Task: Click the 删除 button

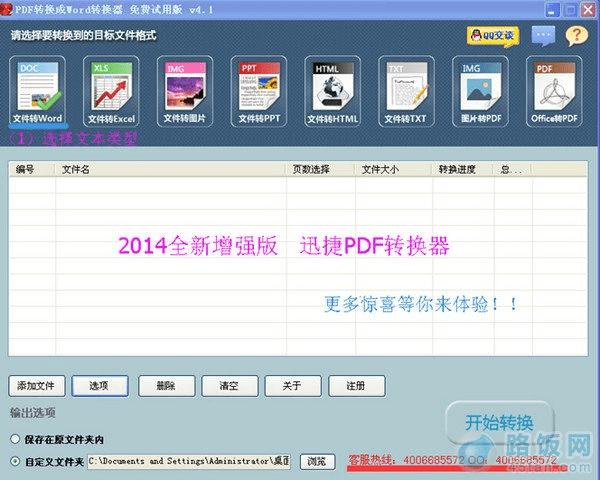Action: click(166, 385)
